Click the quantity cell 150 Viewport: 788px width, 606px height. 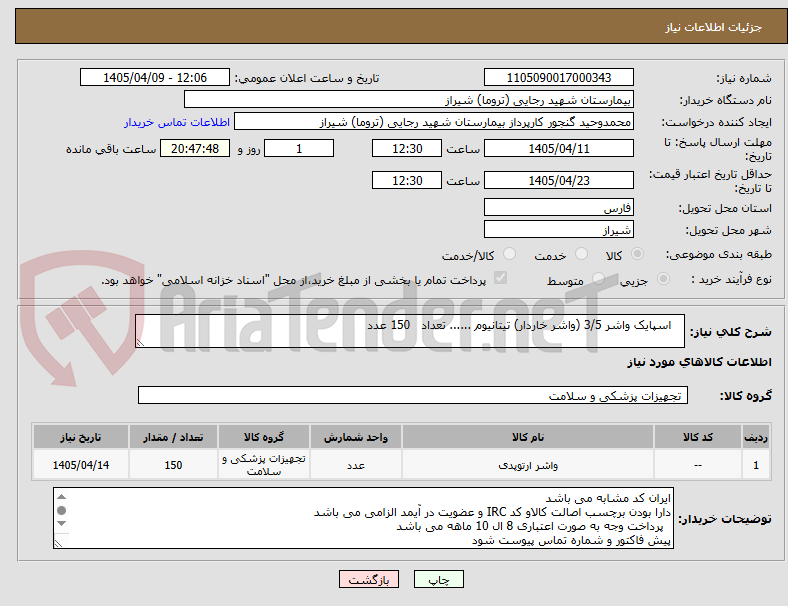coord(173,465)
